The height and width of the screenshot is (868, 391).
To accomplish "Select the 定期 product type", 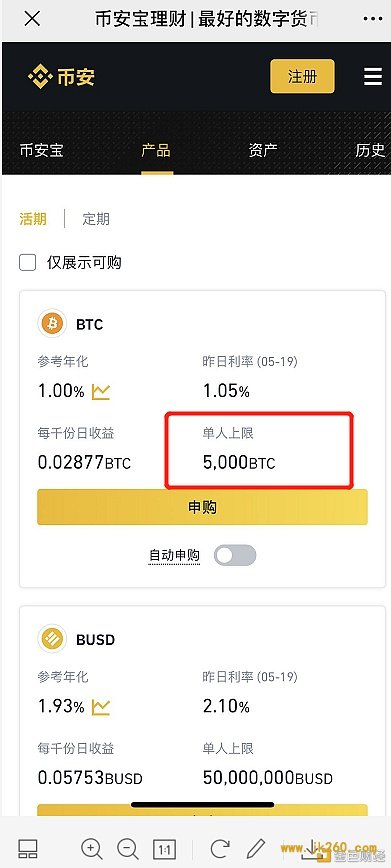I will click(x=96, y=219).
